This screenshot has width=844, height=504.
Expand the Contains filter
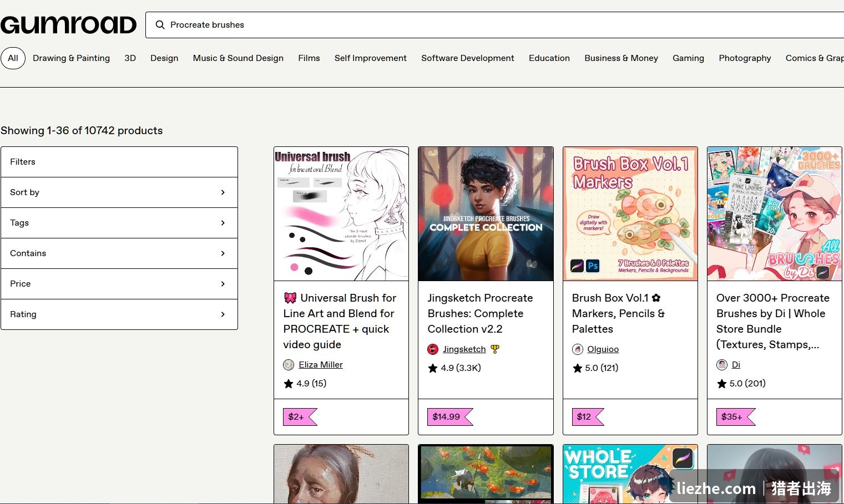[119, 253]
